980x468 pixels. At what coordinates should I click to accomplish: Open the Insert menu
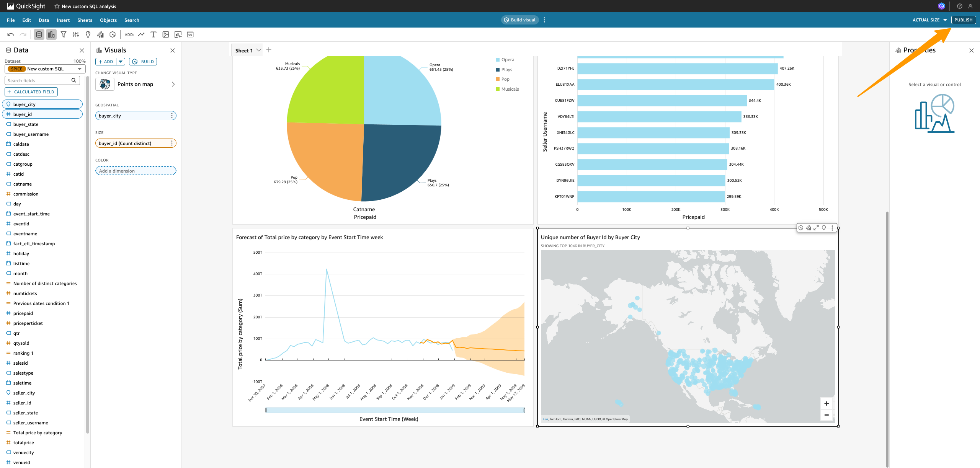(63, 20)
